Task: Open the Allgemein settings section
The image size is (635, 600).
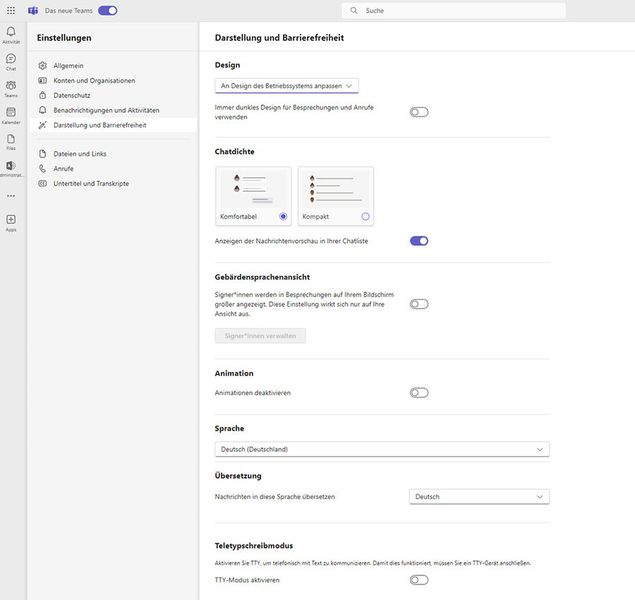Action: coord(114,66)
